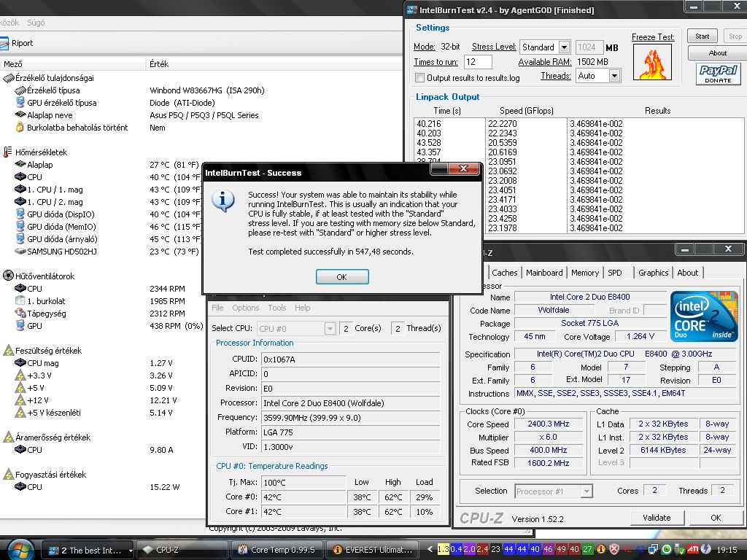Click the Mező column header in EVEREST
The height and width of the screenshot is (560, 747).
72,64
